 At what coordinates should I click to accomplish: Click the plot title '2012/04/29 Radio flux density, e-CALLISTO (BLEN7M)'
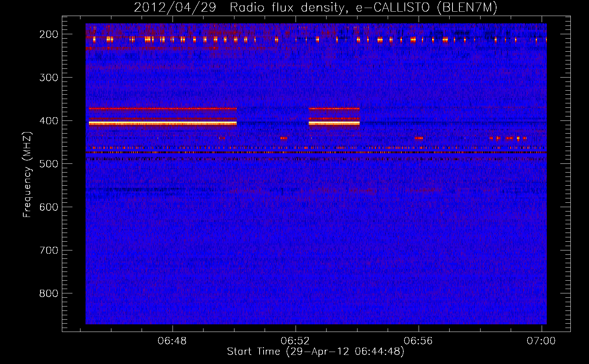(x=316, y=7)
